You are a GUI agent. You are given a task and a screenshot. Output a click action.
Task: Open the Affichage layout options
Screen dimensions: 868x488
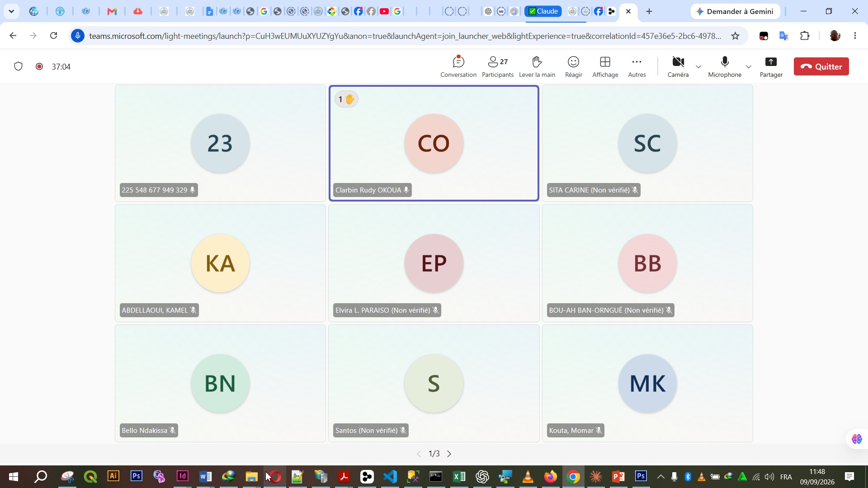(x=605, y=66)
